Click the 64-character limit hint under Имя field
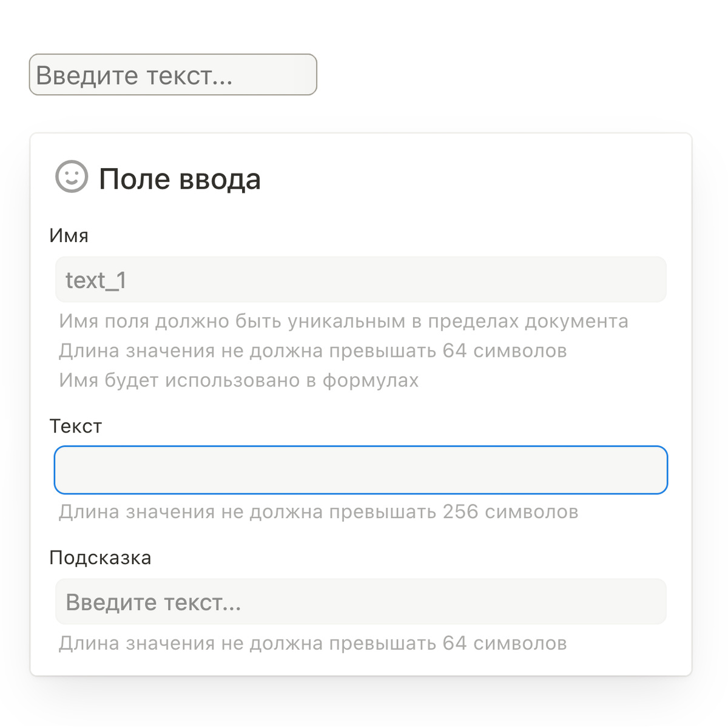This screenshot has width=728, height=728. pyautogui.click(x=312, y=351)
